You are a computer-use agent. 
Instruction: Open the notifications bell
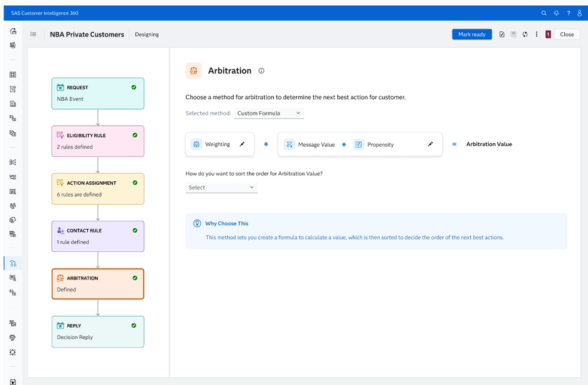pos(556,13)
